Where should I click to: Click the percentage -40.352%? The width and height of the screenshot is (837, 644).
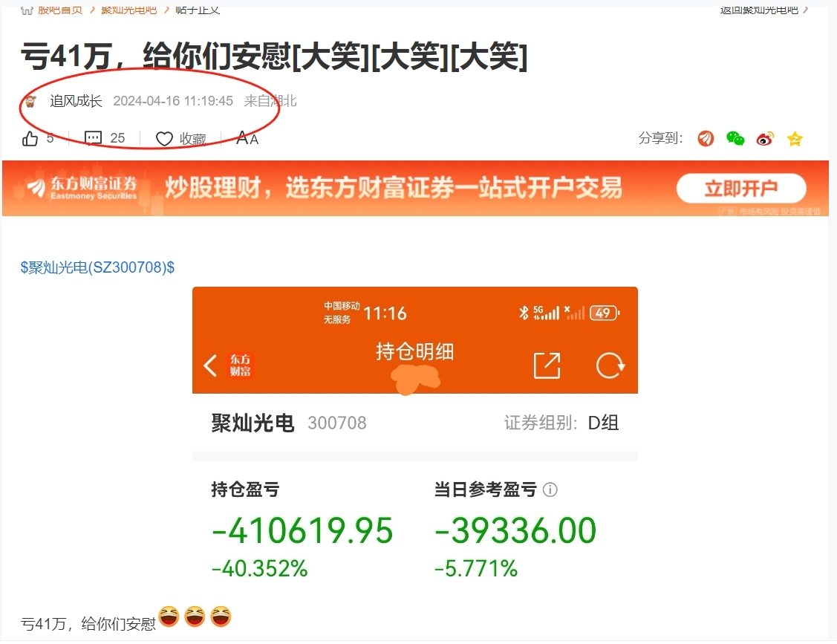[259, 569]
